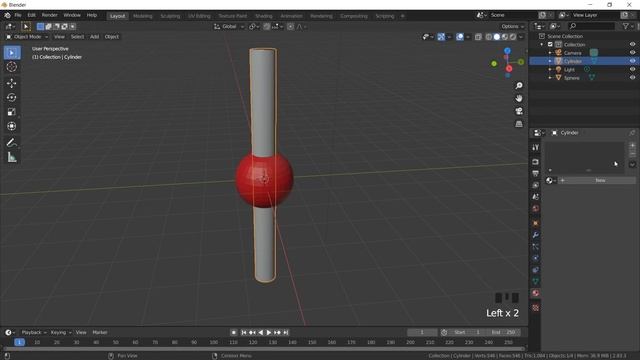This screenshot has width=640, height=360.
Task: Open the Texture properties tab
Action: click(536, 307)
